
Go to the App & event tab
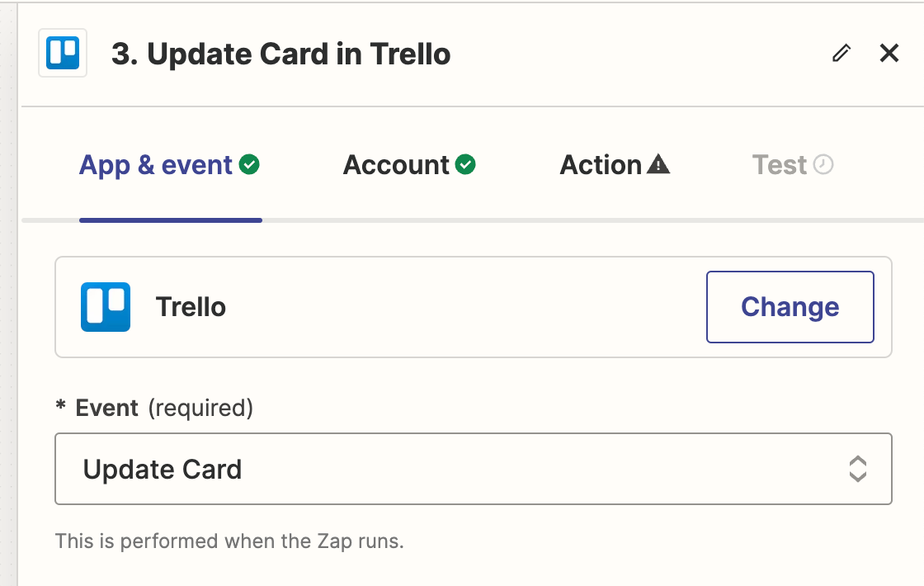pyautogui.click(x=157, y=165)
